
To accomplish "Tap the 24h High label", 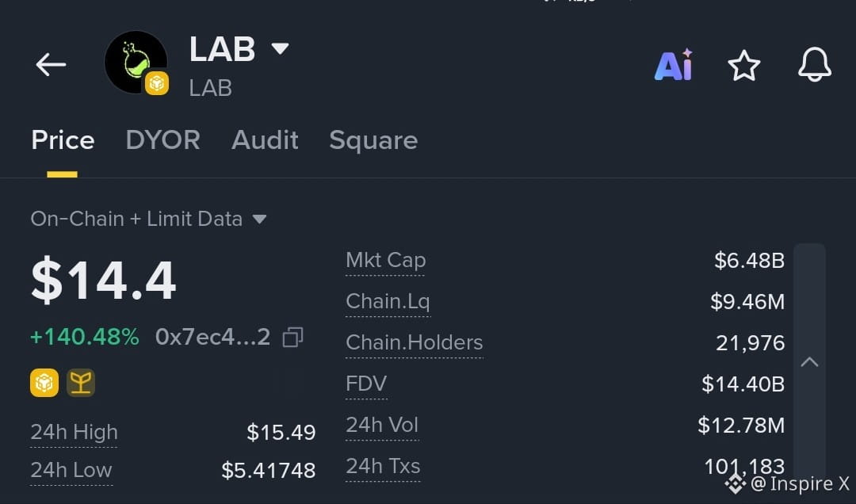I will click(74, 432).
